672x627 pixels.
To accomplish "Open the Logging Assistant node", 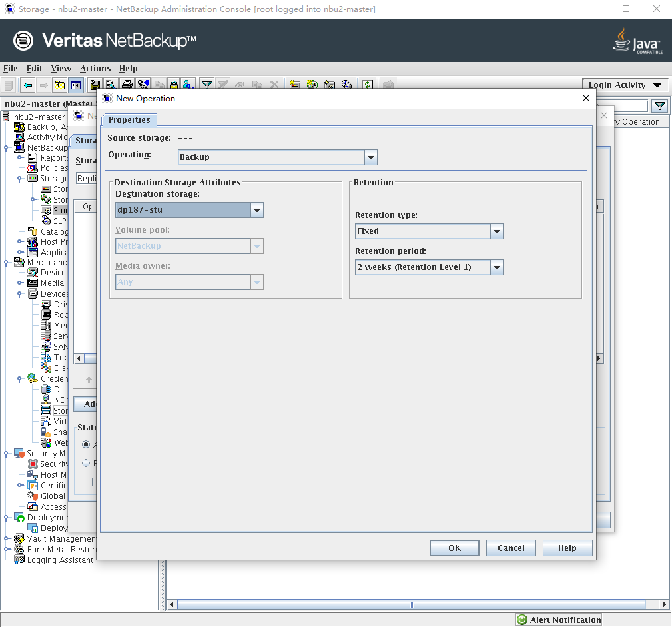I will (59, 560).
